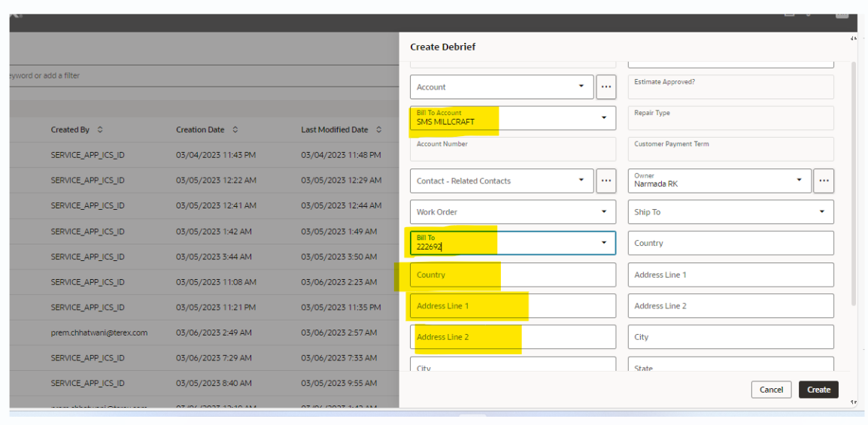Viewport: 868px width, 425px height.
Task: Click modified date 03/05/2023 12:44 AM
Action: click(x=341, y=205)
